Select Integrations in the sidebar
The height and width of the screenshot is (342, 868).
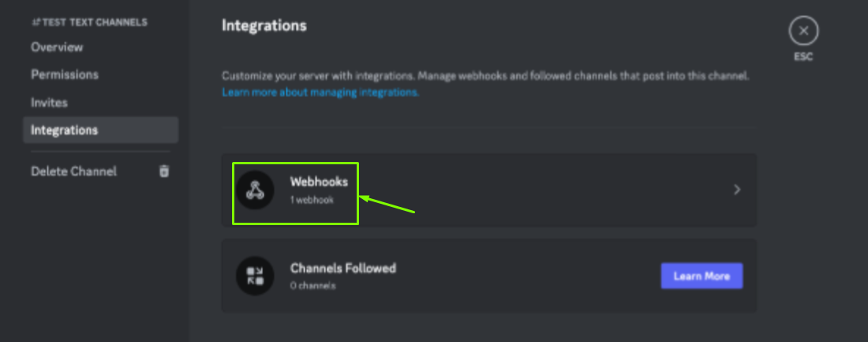pos(65,130)
